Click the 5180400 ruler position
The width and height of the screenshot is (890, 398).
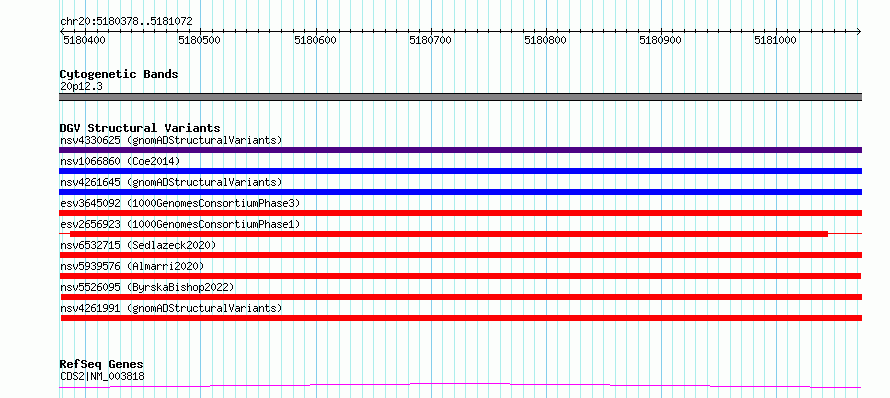[x=86, y=40]
